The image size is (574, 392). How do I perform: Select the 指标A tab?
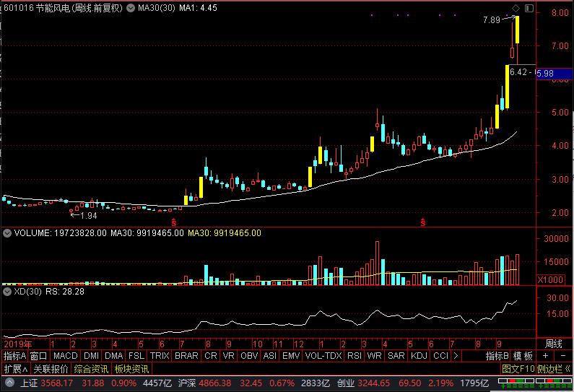[14, 356]
